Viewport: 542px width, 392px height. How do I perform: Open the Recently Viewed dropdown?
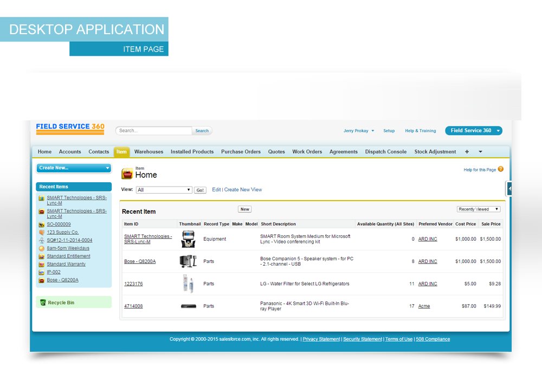point(478,209)
